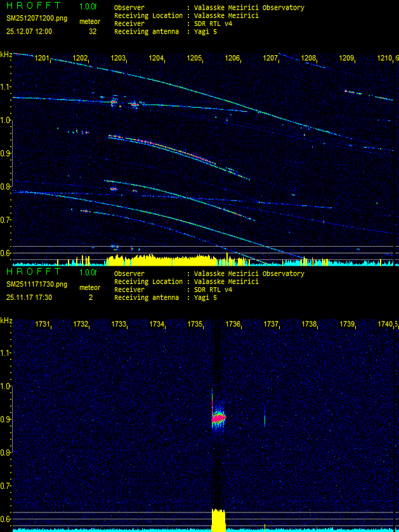Click the bright red meteor echo near 1735

[218, 418]
